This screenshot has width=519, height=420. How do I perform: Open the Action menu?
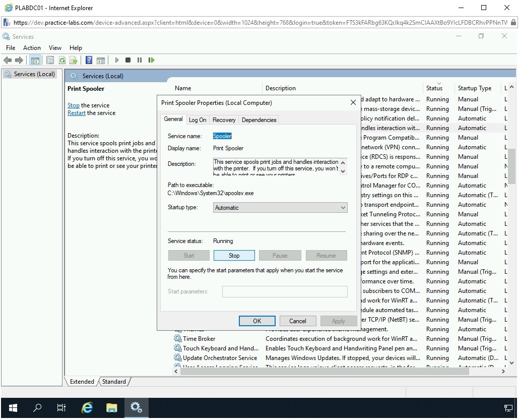[32, 48]
